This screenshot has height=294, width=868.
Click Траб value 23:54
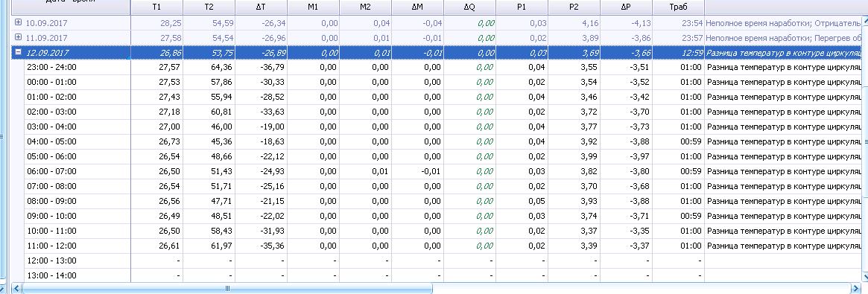point(692,23)
